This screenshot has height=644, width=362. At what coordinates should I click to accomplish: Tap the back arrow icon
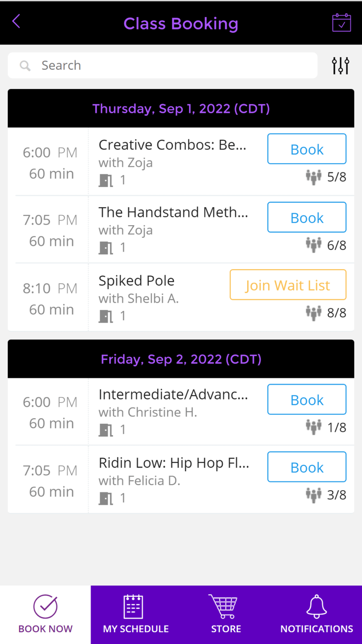pos(17,22)
